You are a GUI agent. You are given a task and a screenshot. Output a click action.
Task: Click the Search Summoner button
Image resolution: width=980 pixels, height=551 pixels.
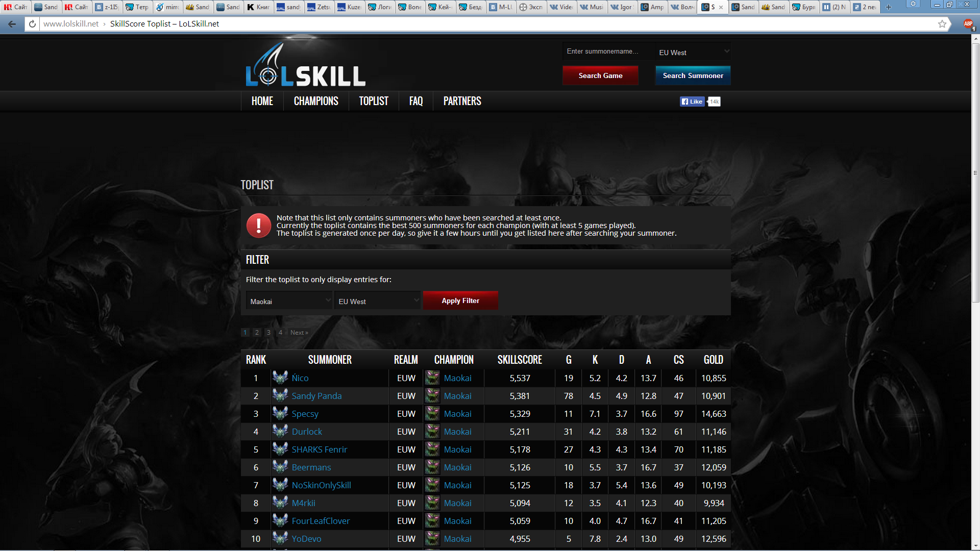click(693, 76)
